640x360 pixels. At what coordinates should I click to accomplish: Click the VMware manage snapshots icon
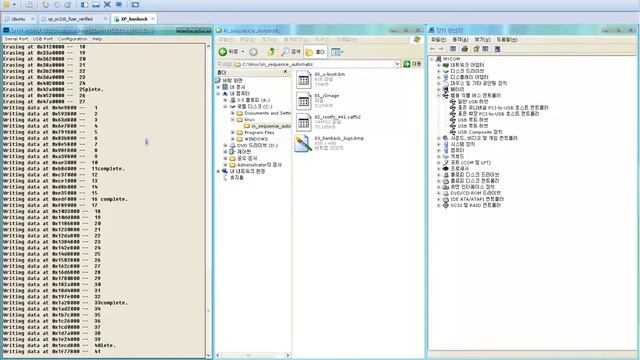(x=68, y=4)
